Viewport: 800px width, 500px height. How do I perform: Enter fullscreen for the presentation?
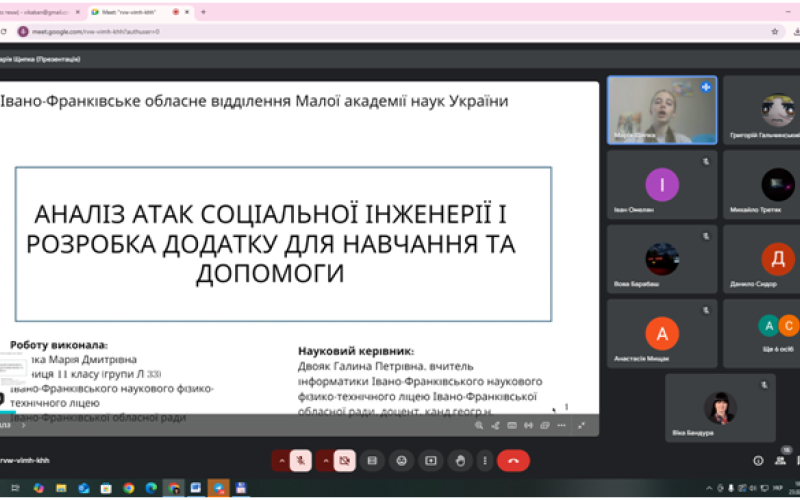[x=581, y=426]
